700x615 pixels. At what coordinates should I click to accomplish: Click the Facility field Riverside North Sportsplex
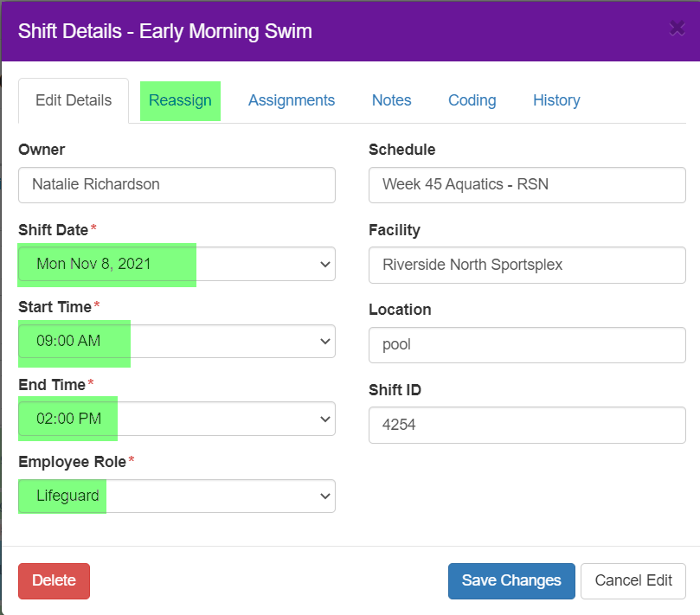click(x=527, y=265)
